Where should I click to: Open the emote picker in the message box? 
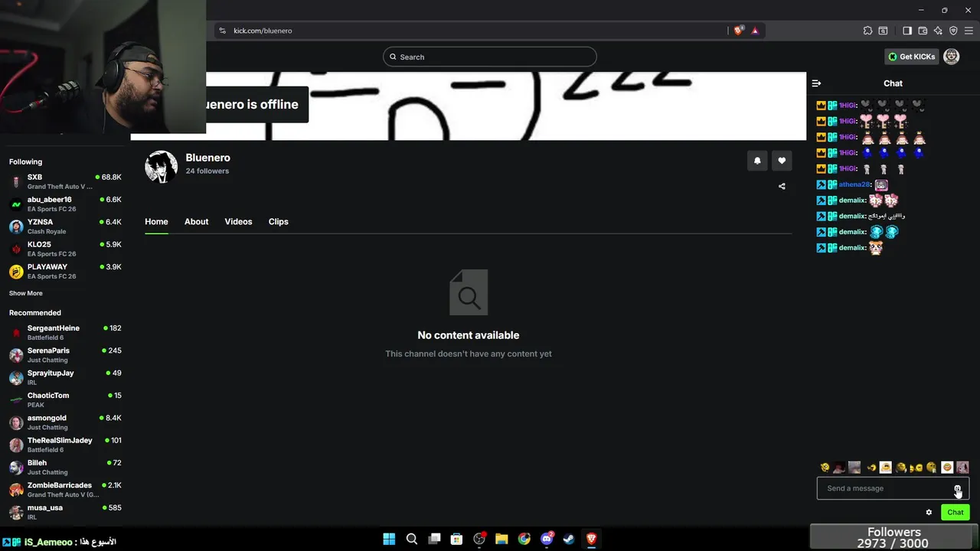pos(957,488)
